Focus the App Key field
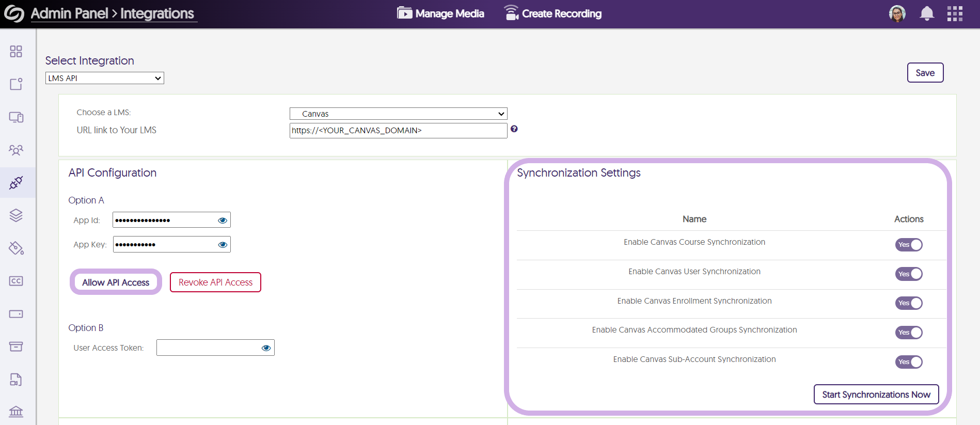The width and height of the screenshot is (980, 425). click(x=171, y=244)
